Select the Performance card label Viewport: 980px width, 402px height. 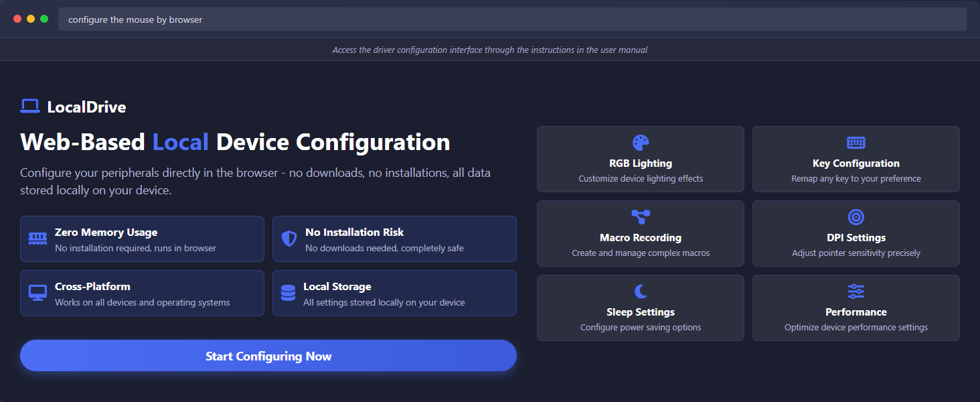[x=855, y=312]
